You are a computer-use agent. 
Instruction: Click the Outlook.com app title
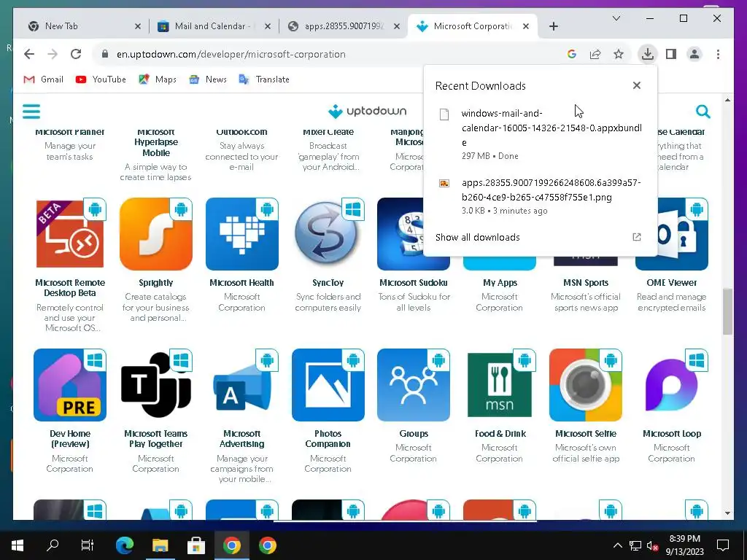pyautogui.click(x=242, y=133)
